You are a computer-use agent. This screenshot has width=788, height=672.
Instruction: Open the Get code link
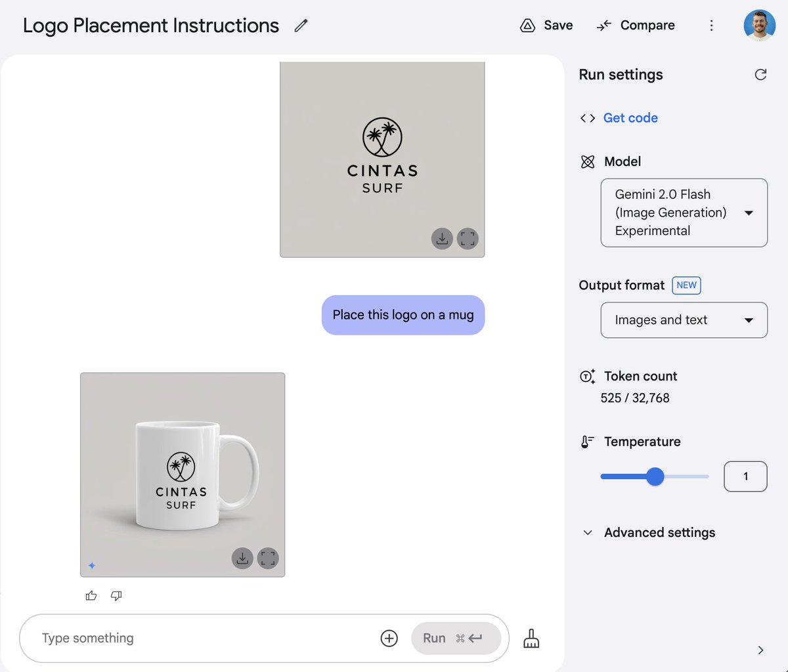(630, 118)
